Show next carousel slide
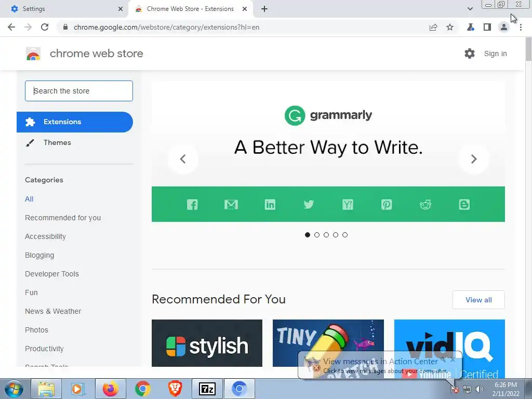This screenshot has height=399, width=532. [x=474, y=159]
